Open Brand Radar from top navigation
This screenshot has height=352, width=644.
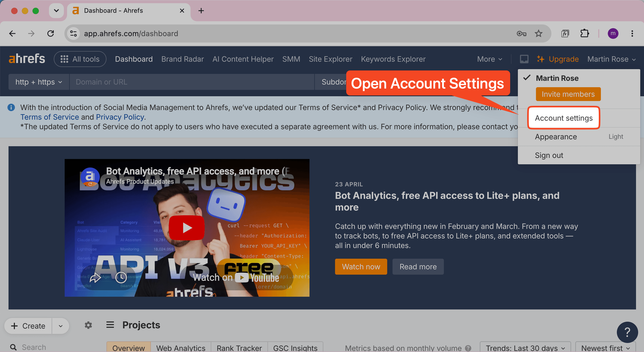tap(183, 59)
